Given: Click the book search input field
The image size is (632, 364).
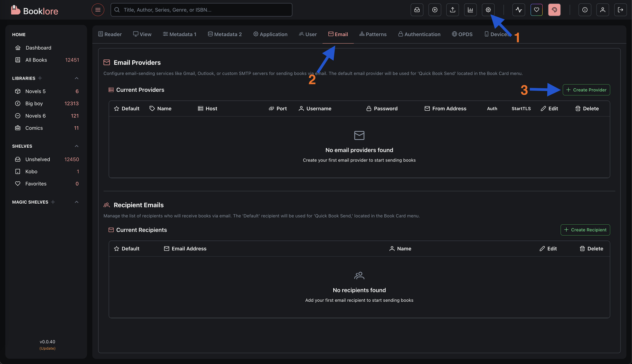Looking at the screenshot, I should (x=201, y=10).
